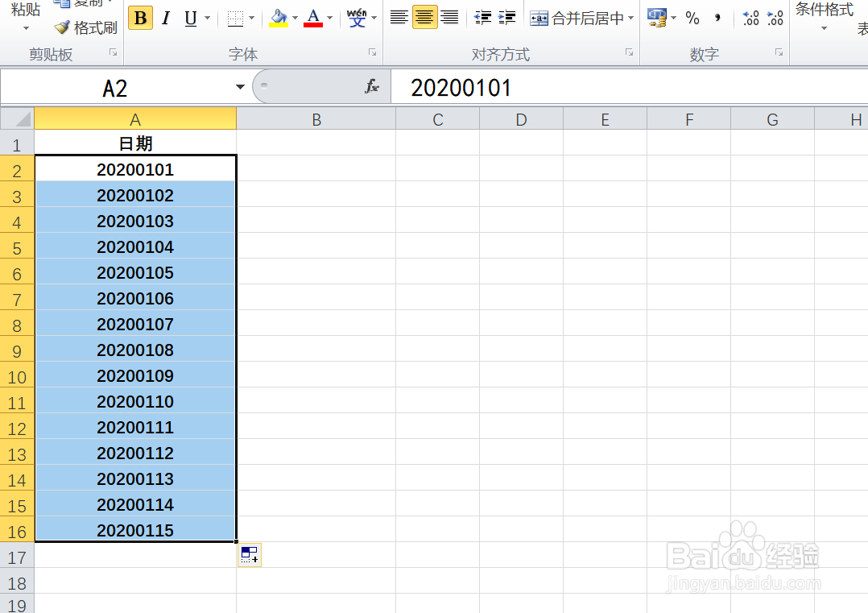Select column D header
This screenshot has width=868, height=613.
(x=522, y=118)
